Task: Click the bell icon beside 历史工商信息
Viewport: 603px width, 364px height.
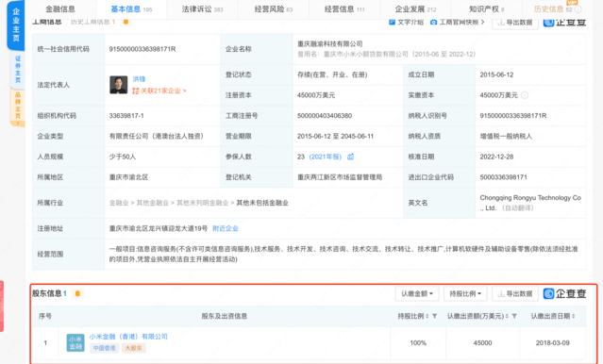Action: point(126,22)
